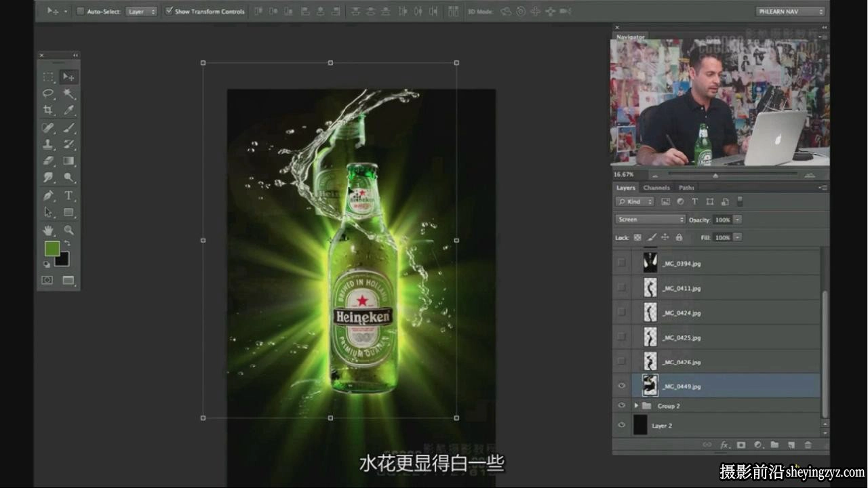Click the foreground green color swatch
Image resolution: width=868 pixels, height=488 pixels.
coord(52,249)
